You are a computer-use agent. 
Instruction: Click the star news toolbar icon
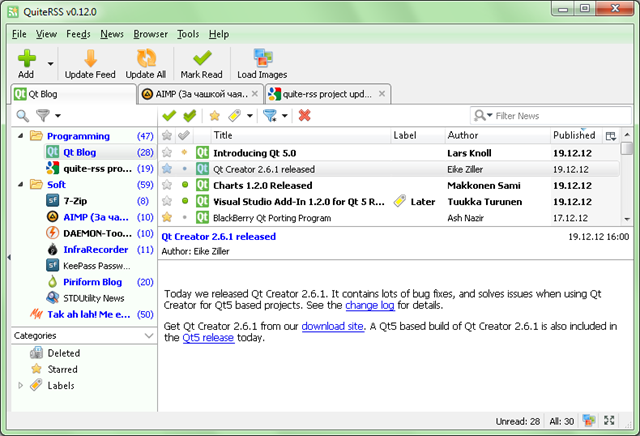(215, 116)
